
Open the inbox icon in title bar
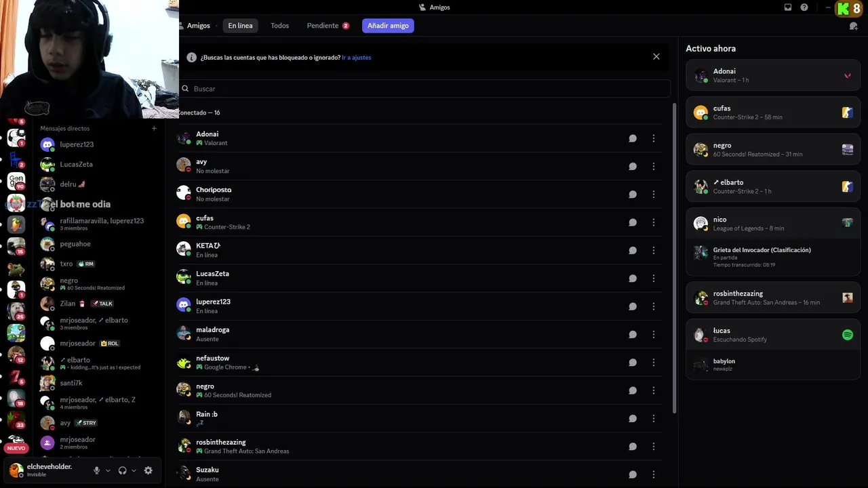click(788, 7)
